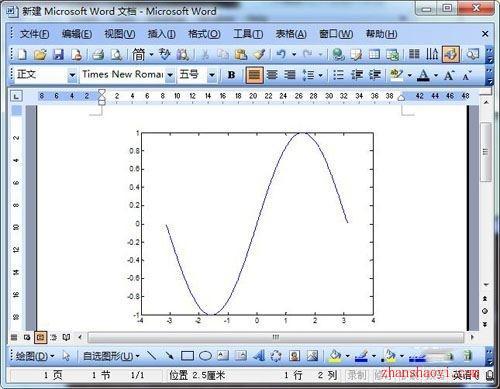Open the Print Preview tool
This screenshot has width=500, height=389.
(116, 54)
